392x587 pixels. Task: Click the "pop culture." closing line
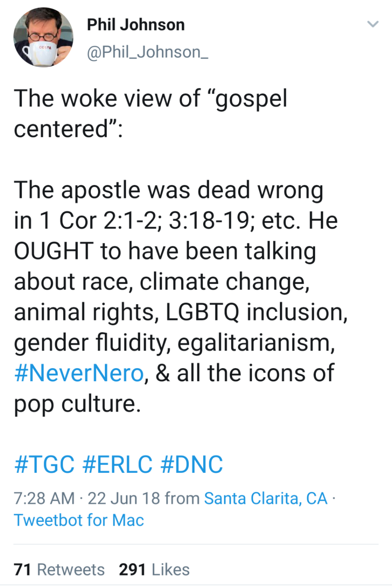pyautogui.click(x=77, y=404)
